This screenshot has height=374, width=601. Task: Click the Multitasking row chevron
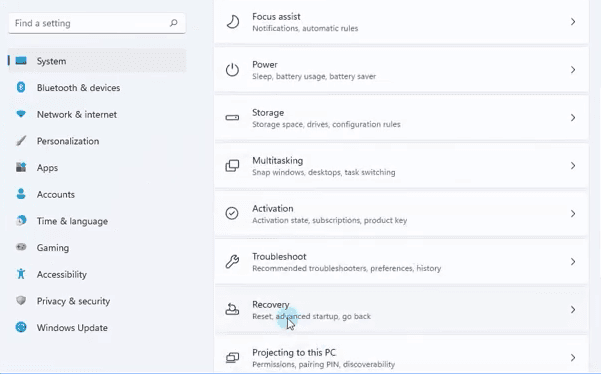pyautogui.click(x=573, y=166)
